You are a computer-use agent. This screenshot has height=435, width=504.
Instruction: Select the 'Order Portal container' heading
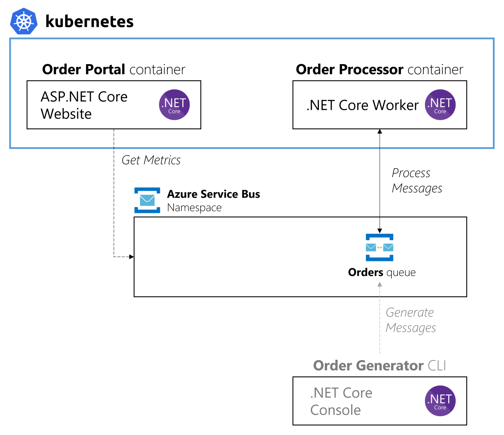pos(114,70)
